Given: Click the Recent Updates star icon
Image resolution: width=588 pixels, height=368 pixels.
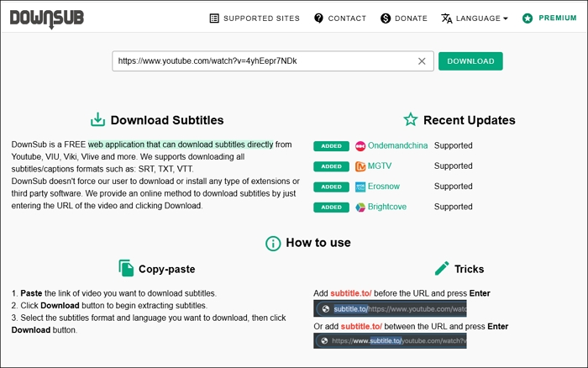Looking at the screenshot, I should point(411,119).
